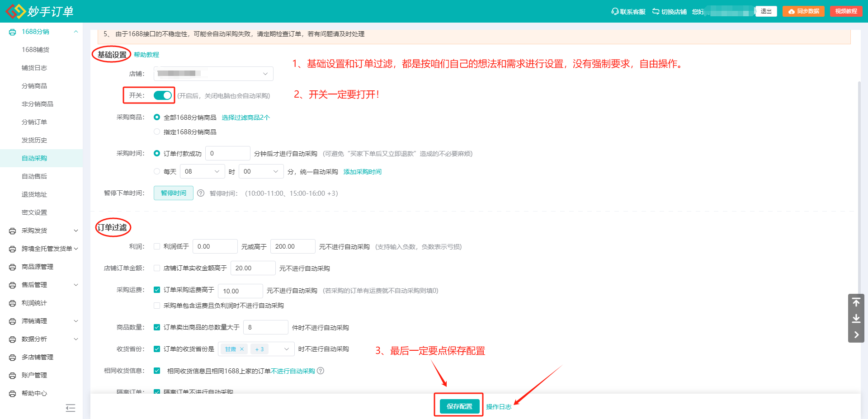The width and height of the screenshot is (868, 419).
Task: Enable the 店铺订单实收金额高于 checkbox
Action: coord(157,268)
